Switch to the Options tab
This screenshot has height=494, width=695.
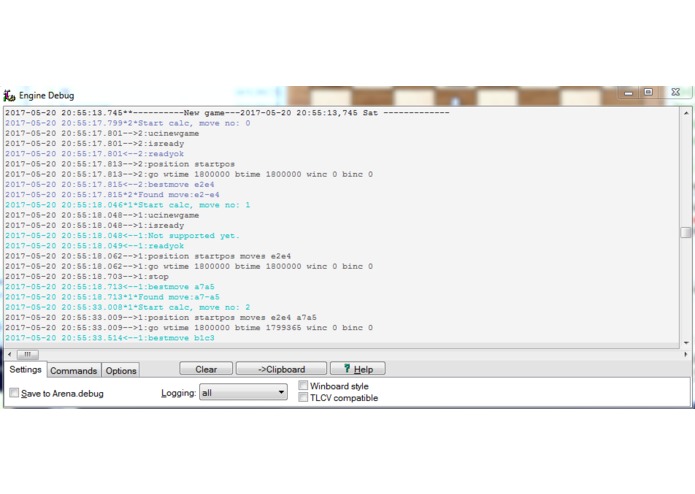tap(121, 370)
